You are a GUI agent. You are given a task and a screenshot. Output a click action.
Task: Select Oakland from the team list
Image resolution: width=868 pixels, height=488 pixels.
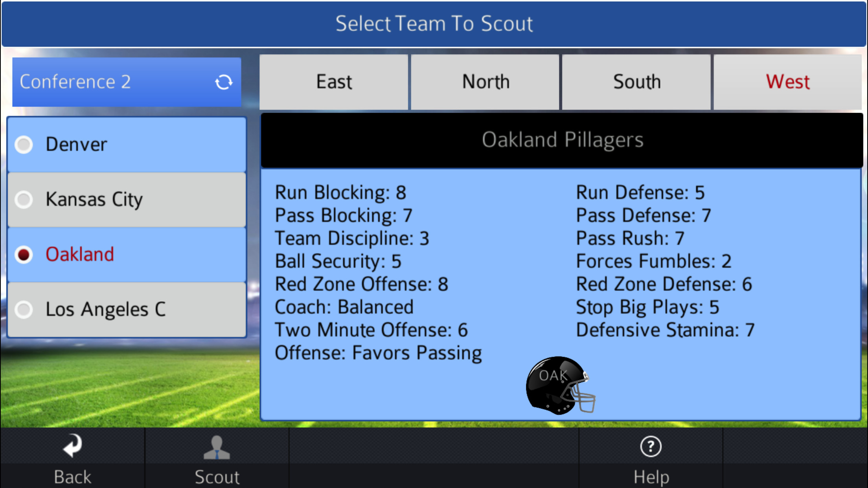[x=80, y=254]
